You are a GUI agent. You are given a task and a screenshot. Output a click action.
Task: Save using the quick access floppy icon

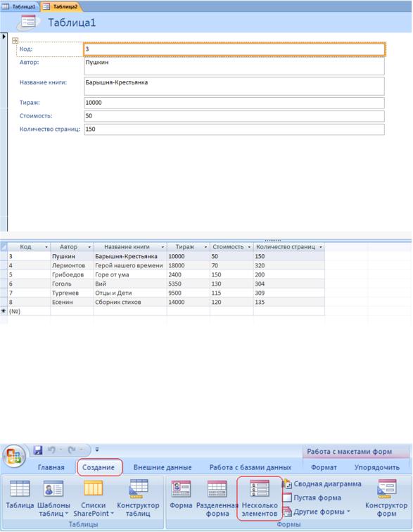click(38, 450)
